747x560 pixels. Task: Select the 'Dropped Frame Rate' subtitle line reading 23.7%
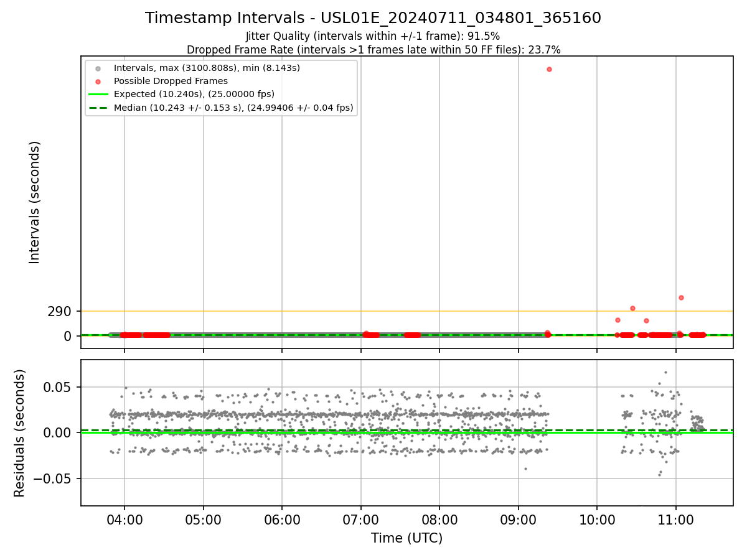pyautogui.click(x=374, y=50)
